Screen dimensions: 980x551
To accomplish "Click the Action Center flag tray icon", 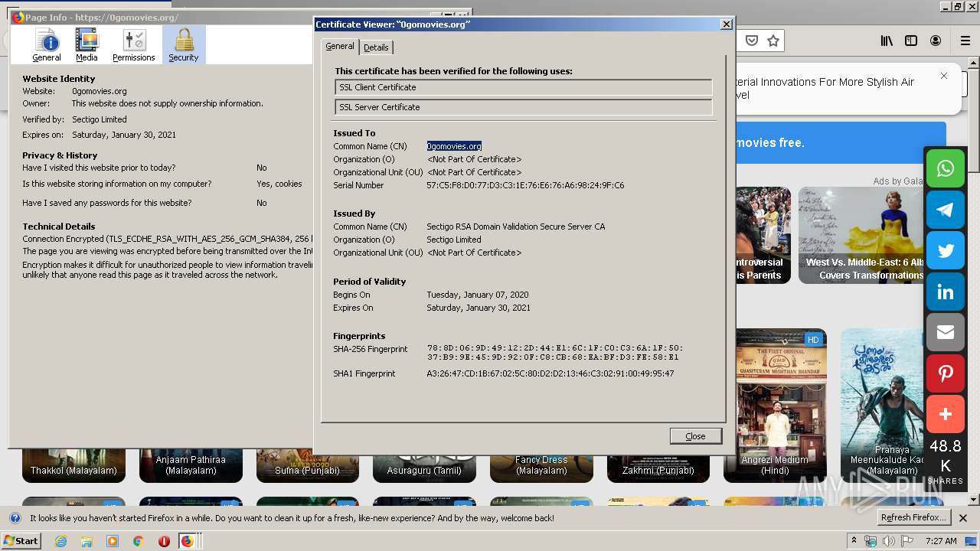I will (906, 541).
